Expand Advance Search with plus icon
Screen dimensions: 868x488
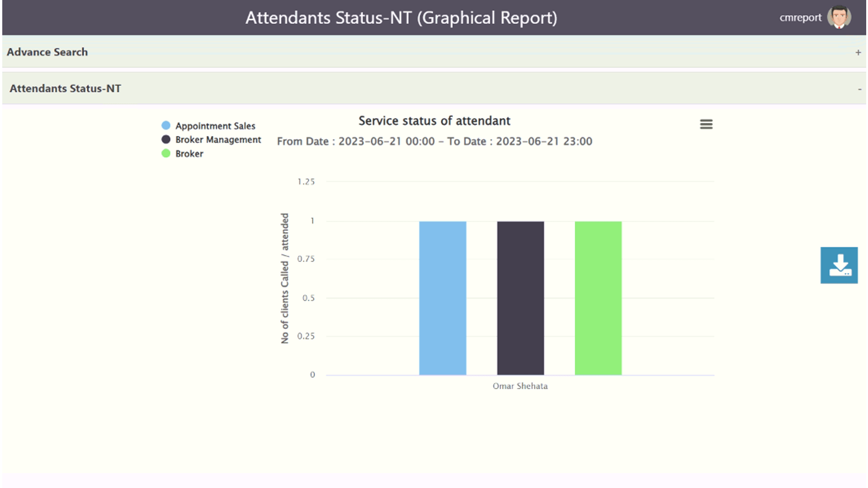858,52
